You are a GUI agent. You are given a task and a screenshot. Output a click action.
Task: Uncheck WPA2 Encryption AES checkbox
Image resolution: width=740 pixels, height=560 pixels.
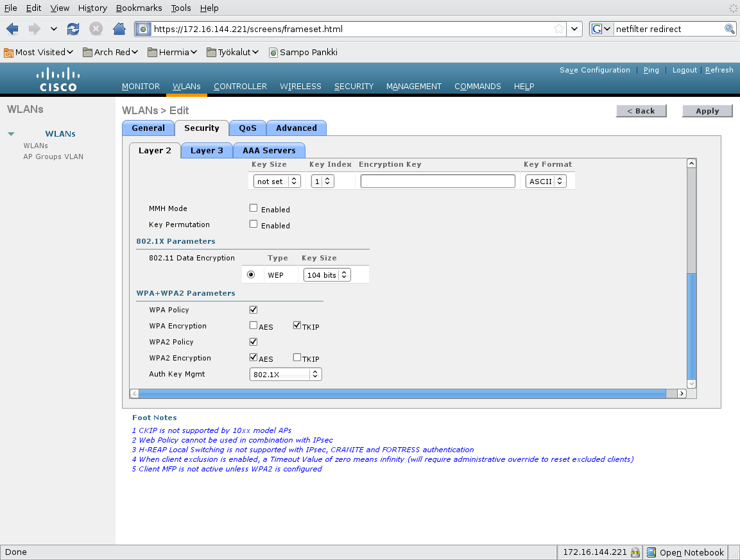[x=254, y=357]
